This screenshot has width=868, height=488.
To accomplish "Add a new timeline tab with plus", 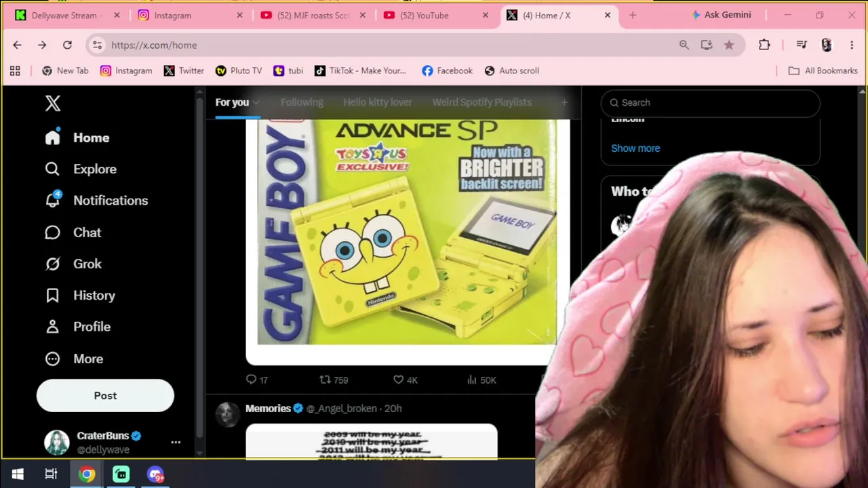I will [x=564, y=102].
